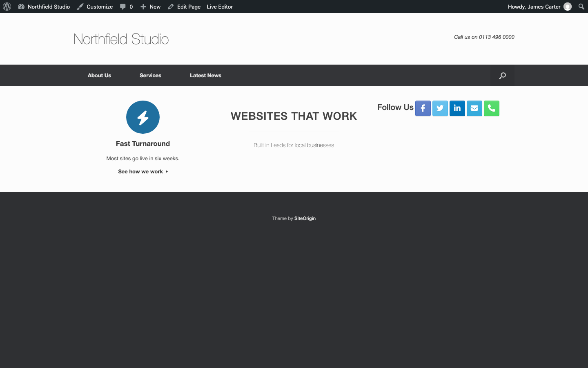This screenshot has height=368, width=588.
Task: Open the About Us navigation item
Action: tap(99, 75)
